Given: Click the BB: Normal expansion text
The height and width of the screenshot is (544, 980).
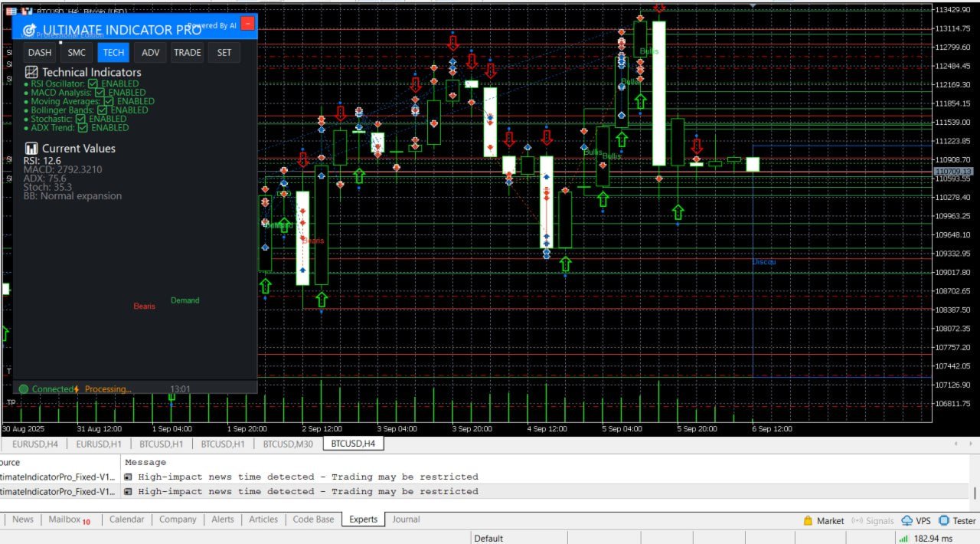Looking at the screenshot, I should pos(72,196).
